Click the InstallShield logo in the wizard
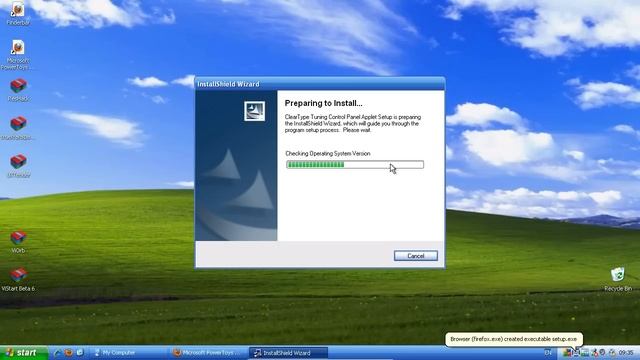Viewport: 640px width, 360px height. (254, 111)
